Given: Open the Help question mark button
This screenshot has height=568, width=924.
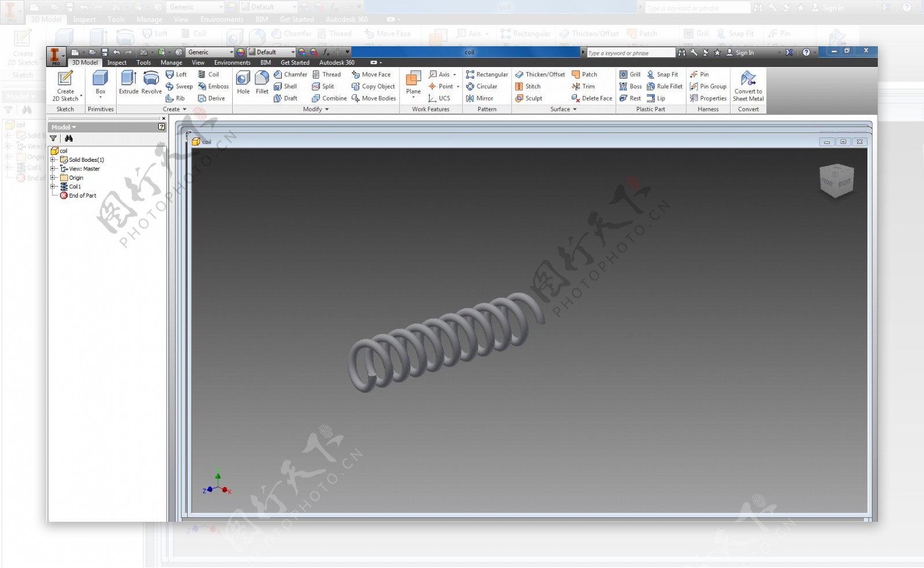Looking at the screenshot, I should 806,52.
